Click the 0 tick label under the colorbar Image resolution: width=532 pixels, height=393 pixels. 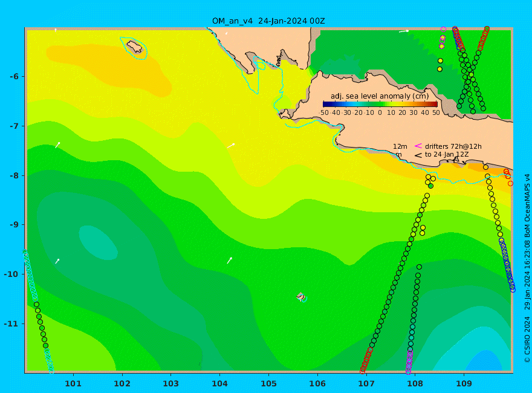pyautogui.click(x=380, y=112)
